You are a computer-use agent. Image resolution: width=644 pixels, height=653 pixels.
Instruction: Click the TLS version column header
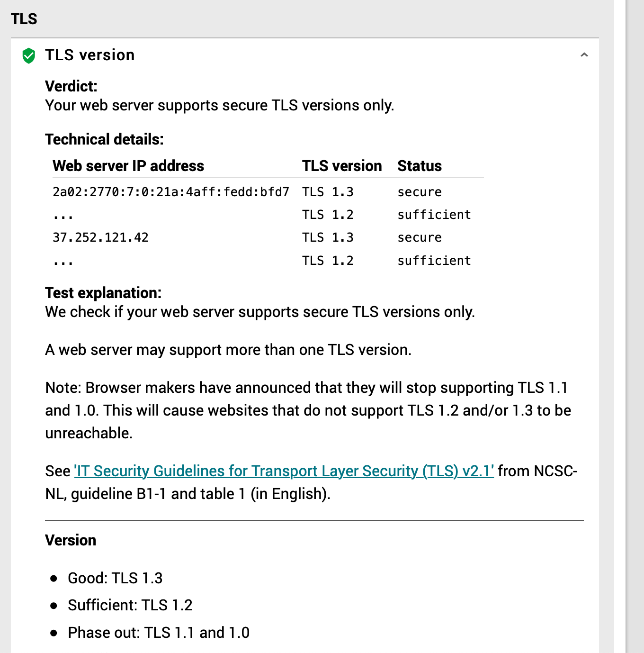[x=342, y=166]
